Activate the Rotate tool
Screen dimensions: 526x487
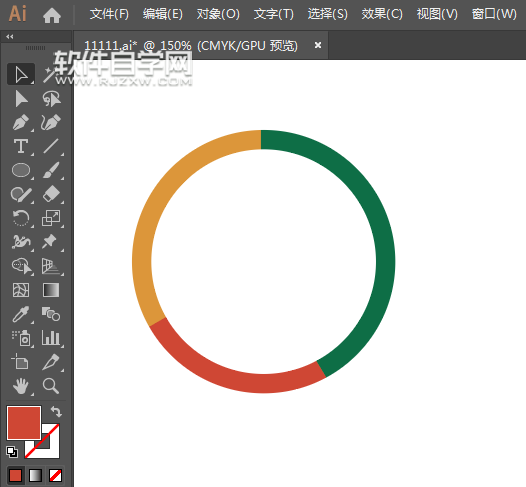pyautogui.click(x=21, y=218)
